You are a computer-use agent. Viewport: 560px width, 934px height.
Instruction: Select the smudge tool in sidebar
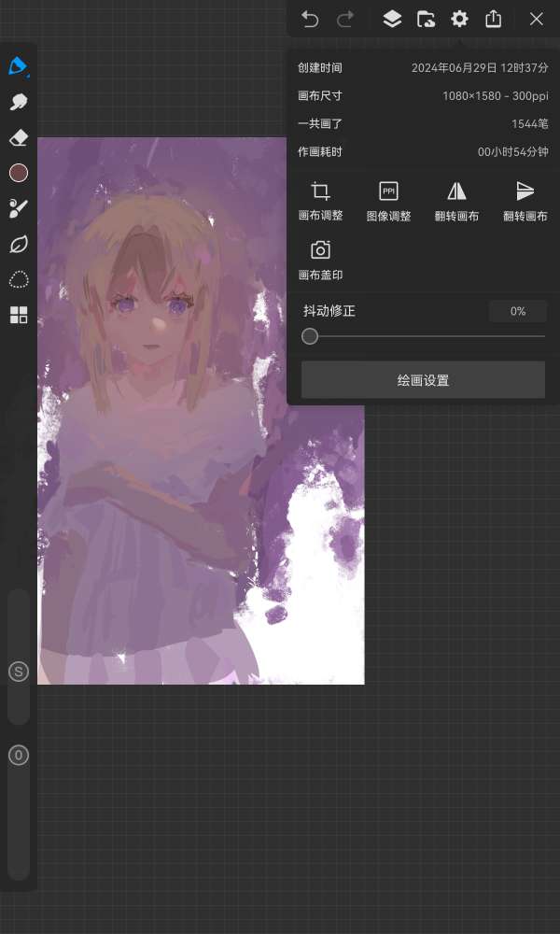[19, 102]
